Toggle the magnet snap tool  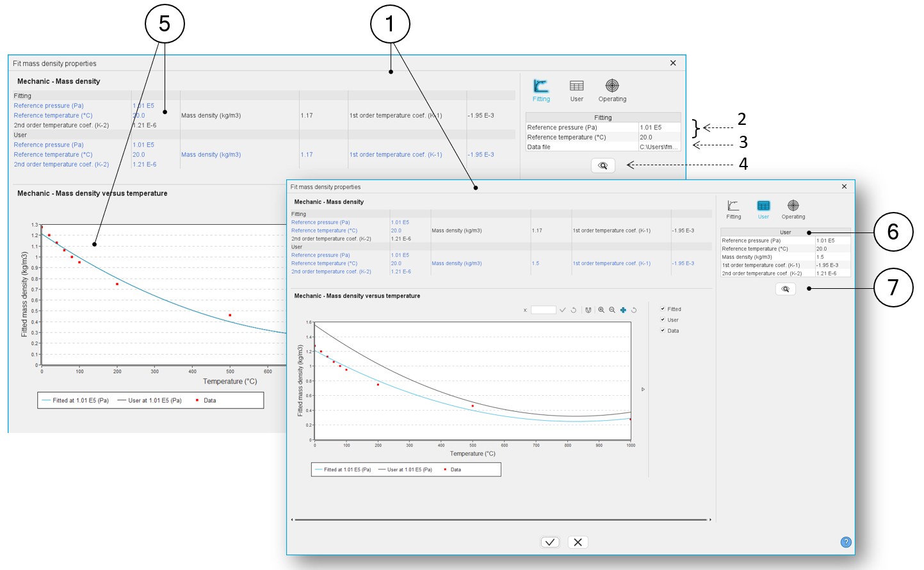click(x=588, y=310)
